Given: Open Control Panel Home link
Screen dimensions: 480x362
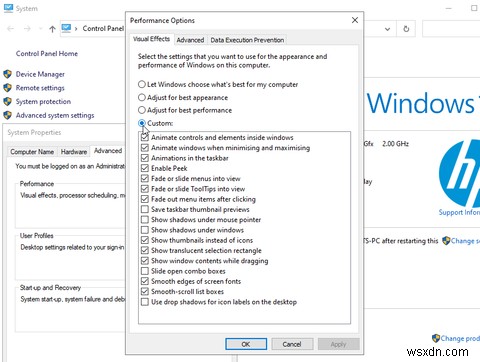Looking at the screenshot, I should point(47,53).
